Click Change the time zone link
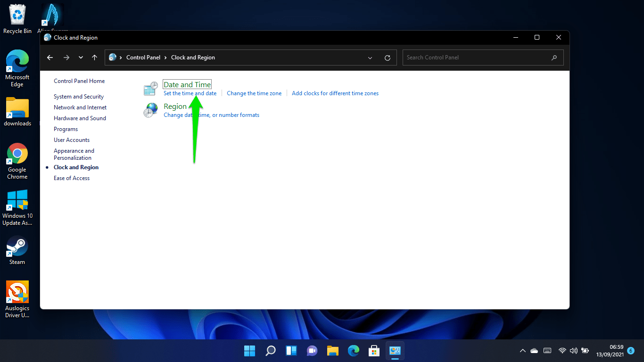Screen dimensions: 644x362 click(254, 93)
